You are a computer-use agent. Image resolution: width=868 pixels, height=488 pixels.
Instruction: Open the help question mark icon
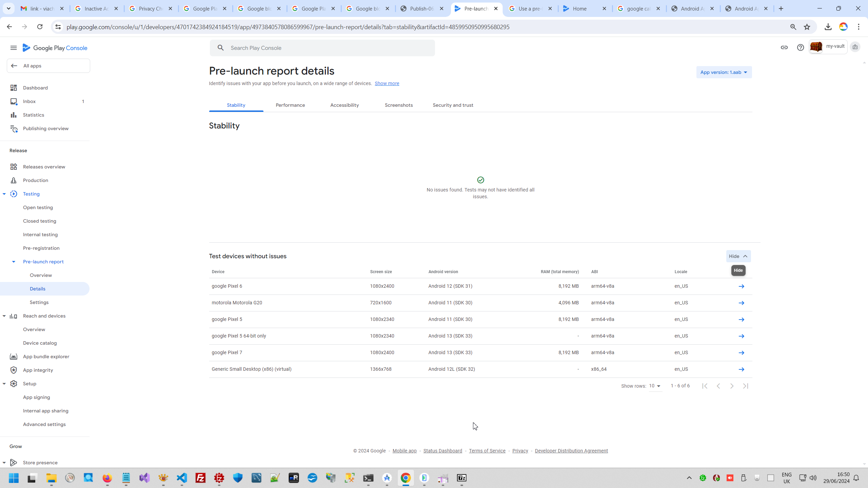(800, 47)
